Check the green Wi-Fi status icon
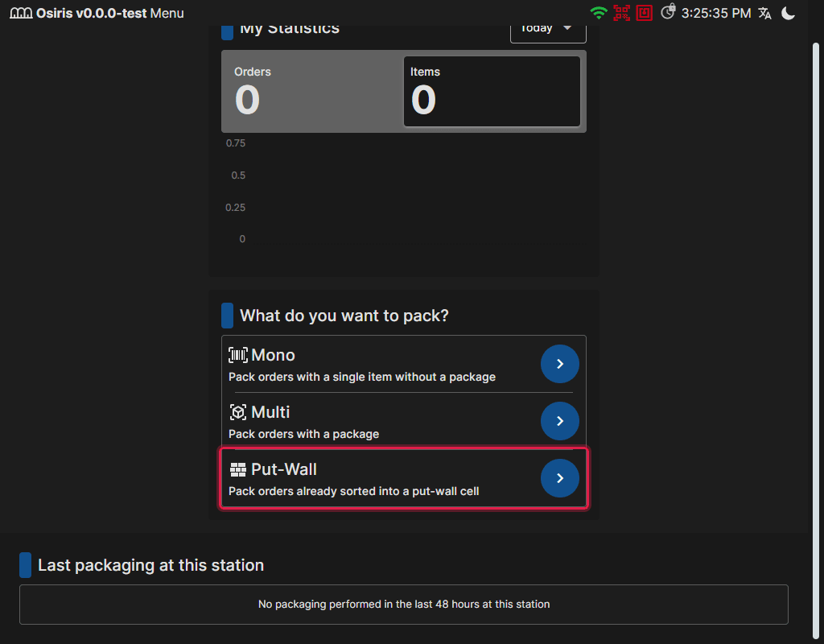824x644 pixels. [599, 13]
